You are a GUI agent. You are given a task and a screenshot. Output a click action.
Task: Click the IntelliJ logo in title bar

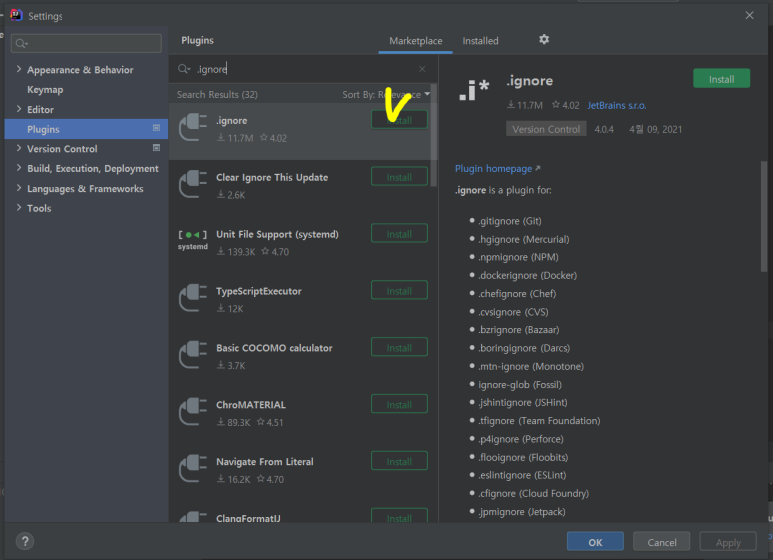click(x=16, y=15)
